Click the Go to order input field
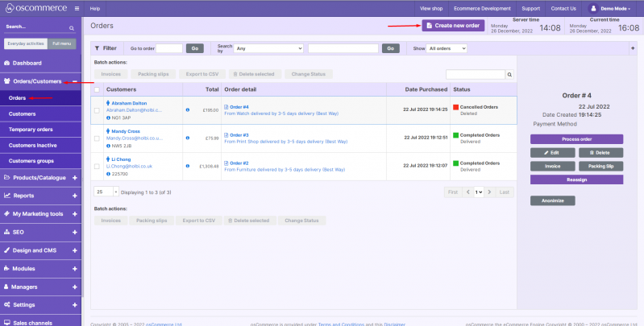The image size is (644, 326). pyautogui.click(x=169, y=48)
